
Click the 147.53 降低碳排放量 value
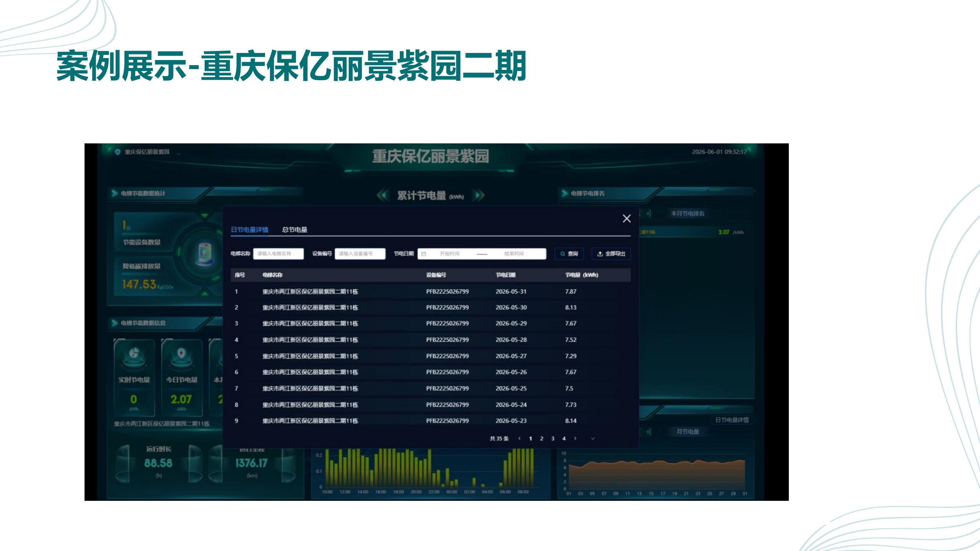pos(139,284)
